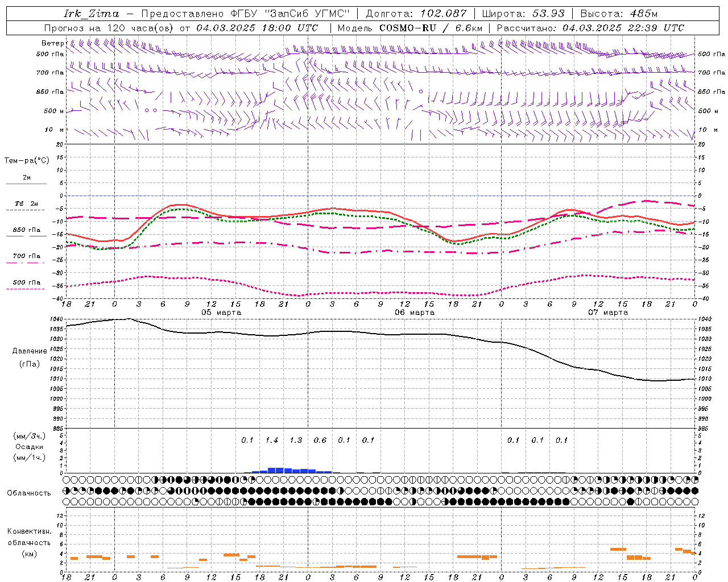Click the Модель COSMO-RU / 6.6км label

click(x=409, y=28)
